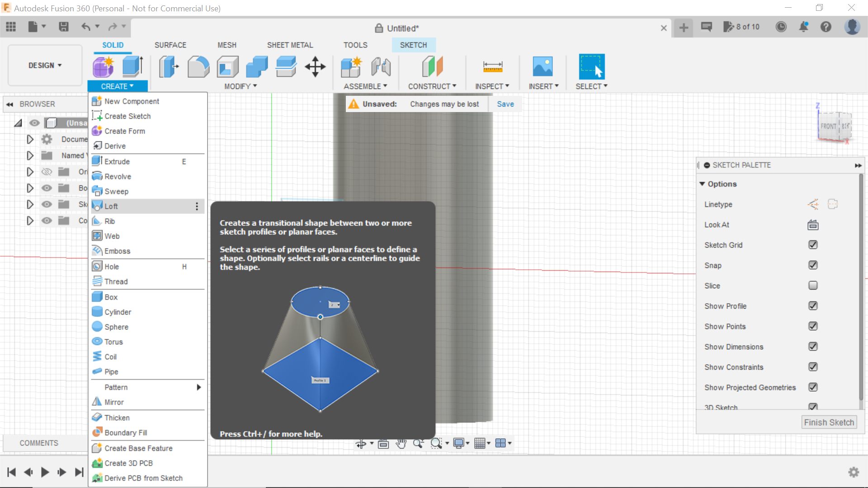Image resolution: width=868 pixels, height=488 pixels.
Task: Click the Save icon in quick access toolbar
Action: (x=63, y=27)
